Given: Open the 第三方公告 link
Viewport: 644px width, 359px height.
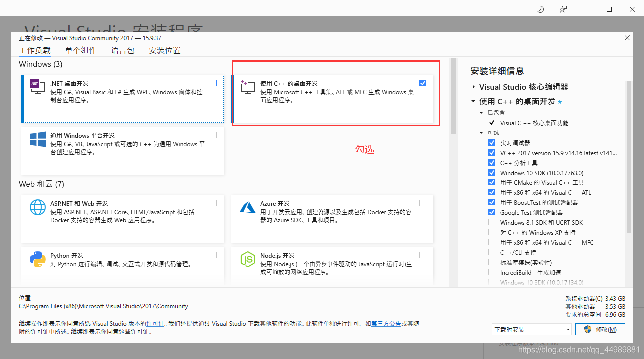Looking at the screenshot, I should [386, 323].
